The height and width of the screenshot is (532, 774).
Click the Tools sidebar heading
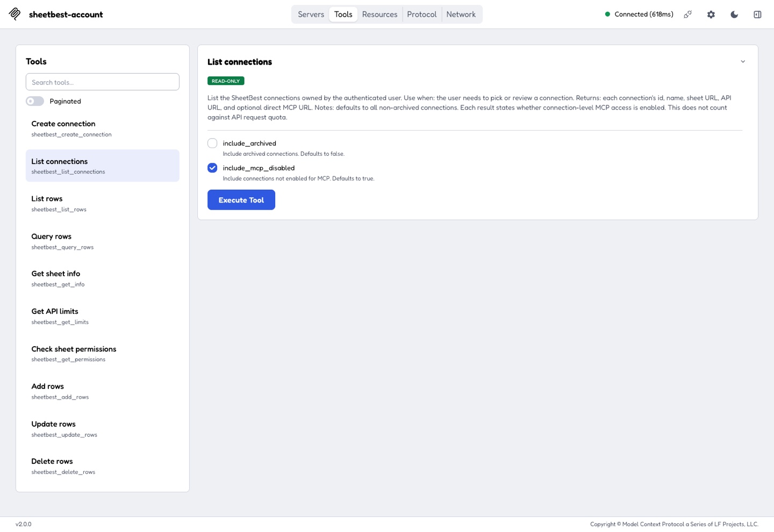pyautogui.click(x=36, y=62)
